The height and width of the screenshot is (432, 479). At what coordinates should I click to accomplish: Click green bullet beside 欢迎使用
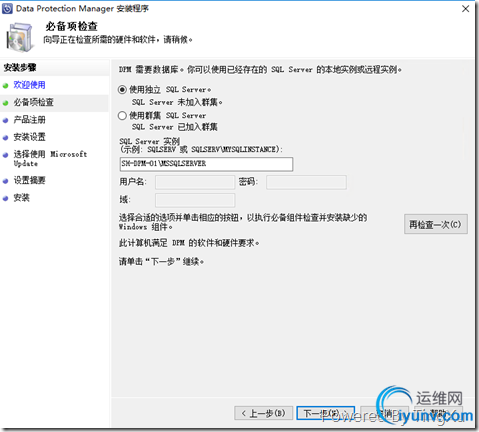click(5, 86)
